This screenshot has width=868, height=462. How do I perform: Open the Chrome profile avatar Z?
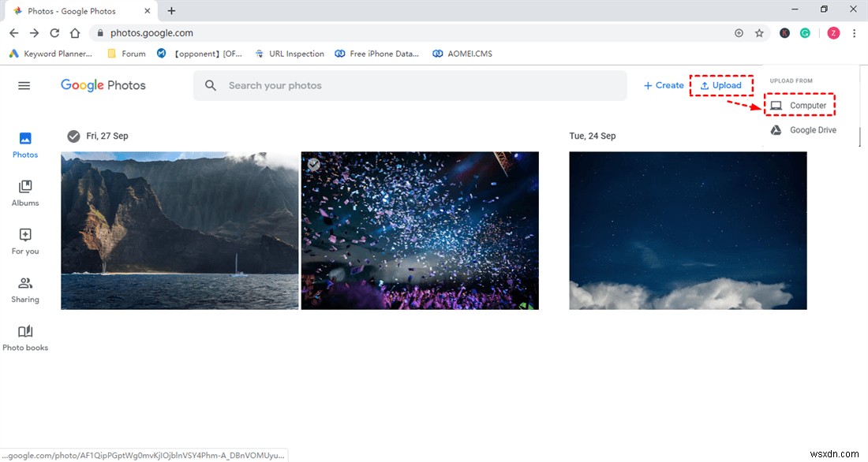833,33
